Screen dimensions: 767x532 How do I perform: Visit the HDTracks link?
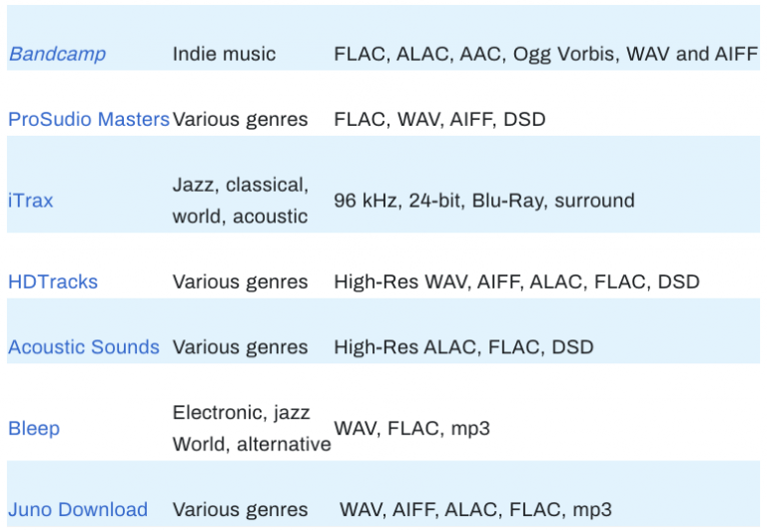pyautogui.click(x=53, y=281)
